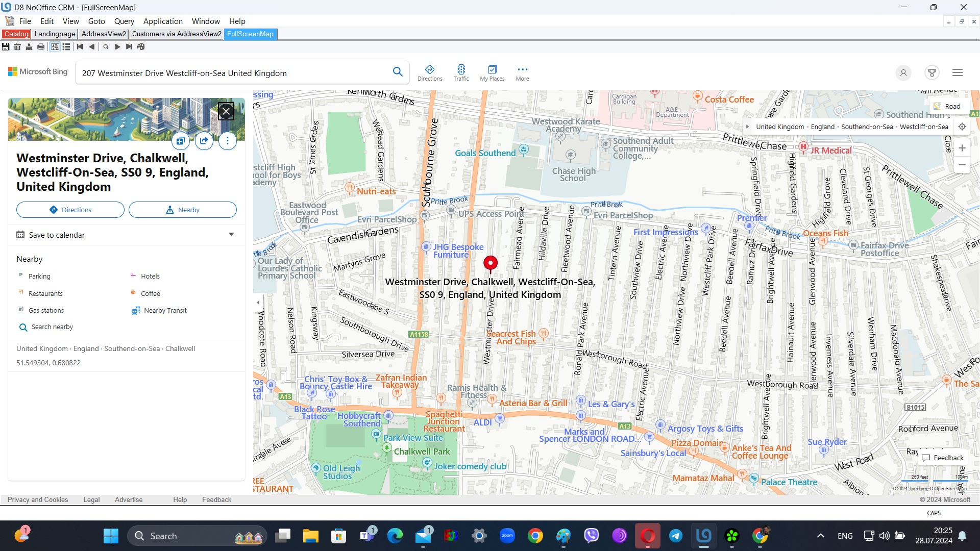This screenshot has width=980, height=551.
Task: Switch to Customers via AddressView2 tab
Action: tap(177, 34)
